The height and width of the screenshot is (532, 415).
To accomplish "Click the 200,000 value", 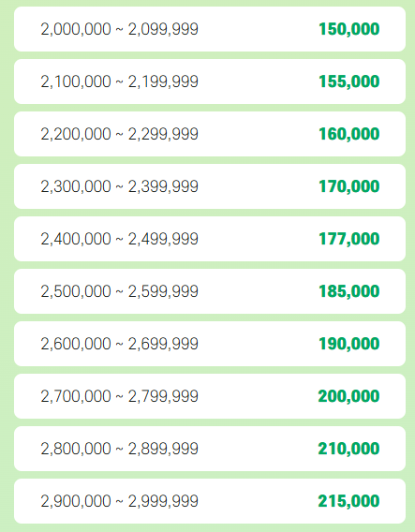I will tap(348, 396).
